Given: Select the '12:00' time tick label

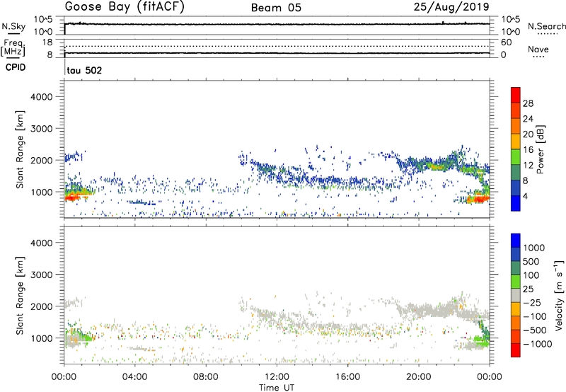Looking at the screenshot, I should point(277,377).
